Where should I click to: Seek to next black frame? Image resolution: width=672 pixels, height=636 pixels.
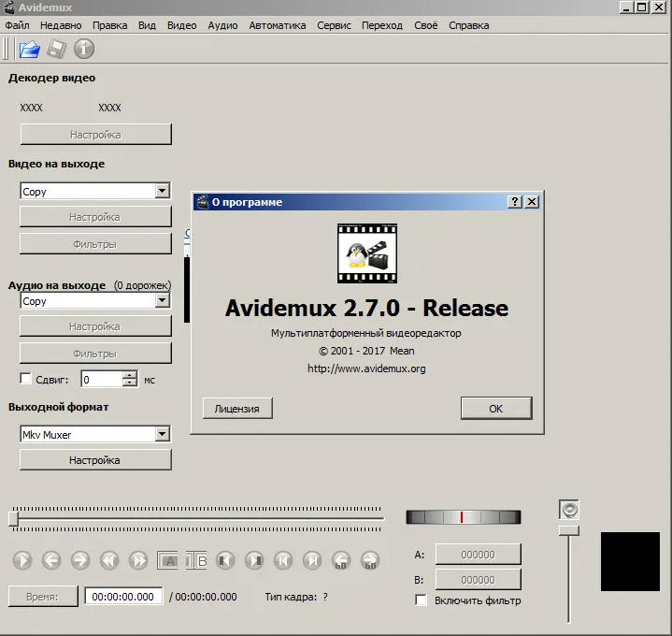click(254, 560)
